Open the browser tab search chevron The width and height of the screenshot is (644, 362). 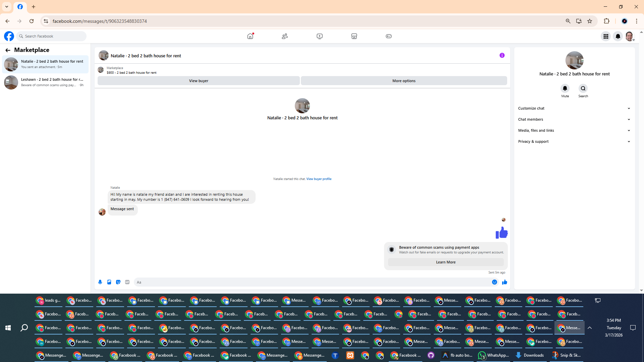pyautogui.click(x=7, y=7)
